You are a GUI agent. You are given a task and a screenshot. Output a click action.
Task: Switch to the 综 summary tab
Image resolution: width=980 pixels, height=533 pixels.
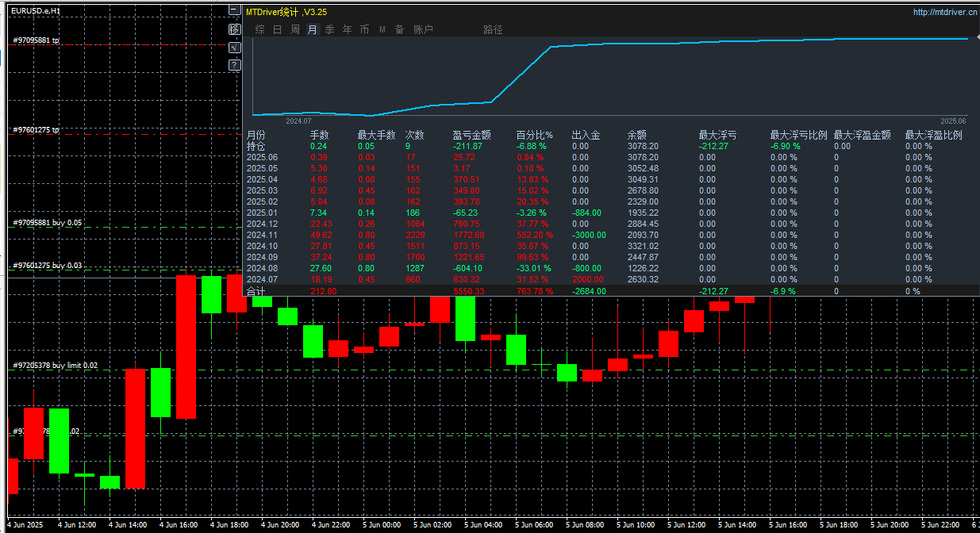coord(260,29)
